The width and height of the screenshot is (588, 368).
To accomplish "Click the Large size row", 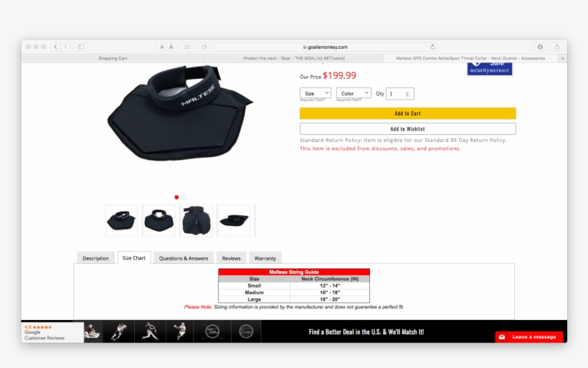I will tap(294, 299).
